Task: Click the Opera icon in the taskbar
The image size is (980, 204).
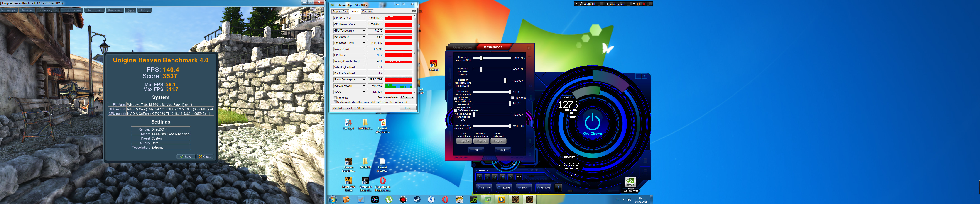Action: tap(445, 199)
